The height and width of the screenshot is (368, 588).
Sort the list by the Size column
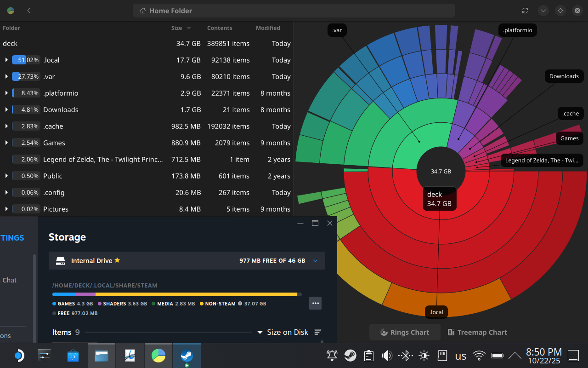pos(177,28)
